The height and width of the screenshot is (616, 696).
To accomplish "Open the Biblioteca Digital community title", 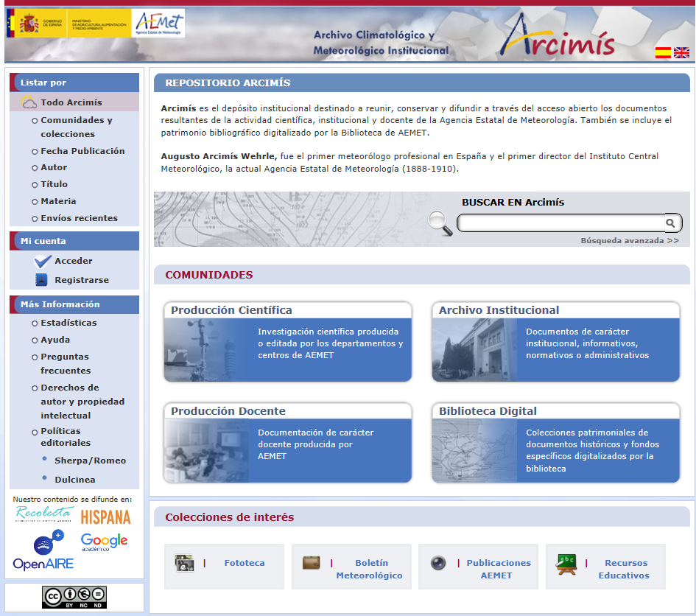I will coord(488,411).
